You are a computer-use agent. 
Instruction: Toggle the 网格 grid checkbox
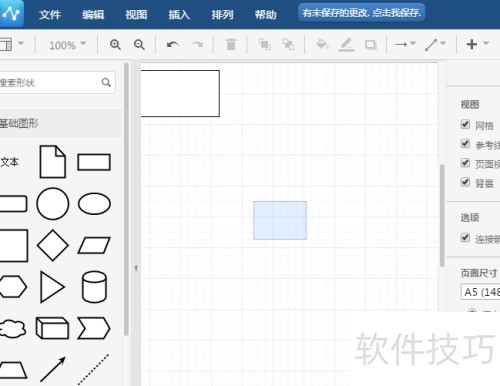[465, 124]
